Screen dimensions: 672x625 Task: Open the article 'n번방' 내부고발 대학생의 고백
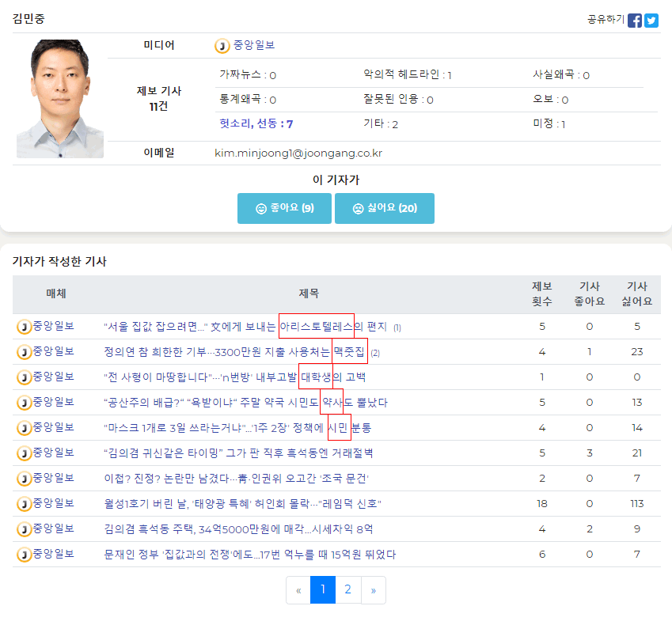[x=235, y=377]
